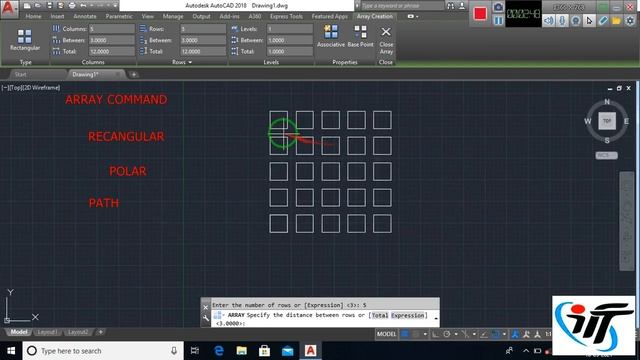Viewport: 640px width, 360px height.
Task: Open the recorder settings gear icon
Action: [x=630, y=20]
